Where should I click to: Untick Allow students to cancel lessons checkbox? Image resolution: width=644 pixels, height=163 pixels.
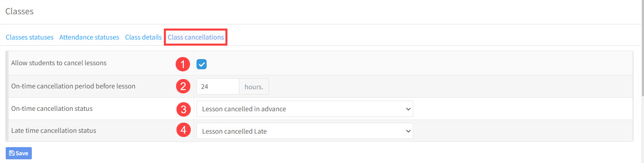201,64
